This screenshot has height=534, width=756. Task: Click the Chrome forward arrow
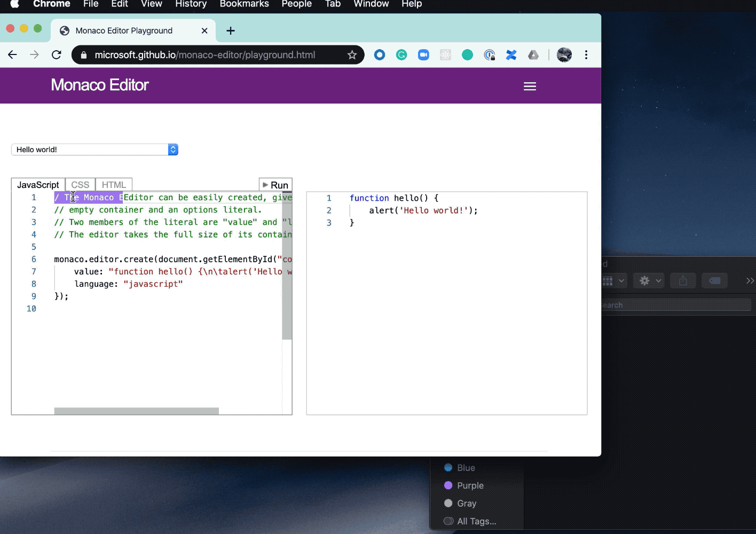tap(34, 54)
